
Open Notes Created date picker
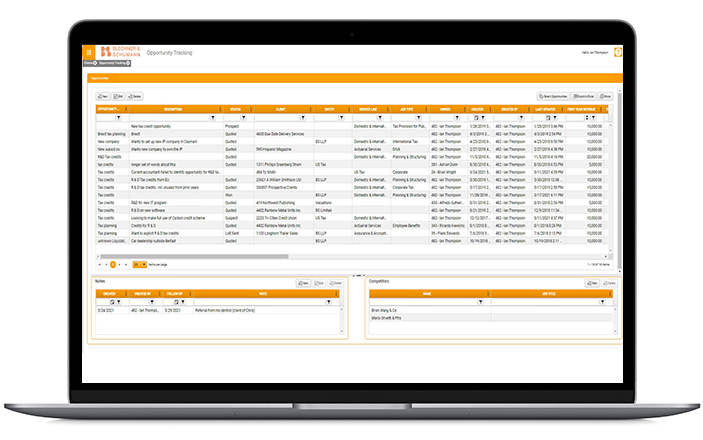[112, 302]
